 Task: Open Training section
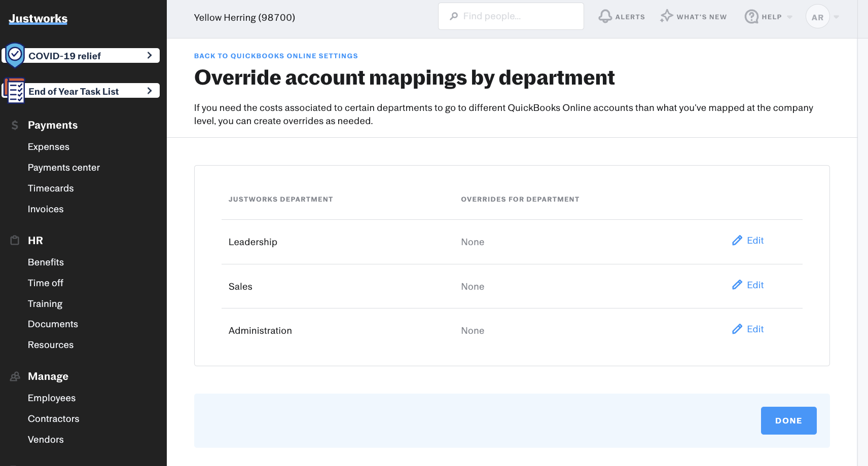point(45,304)
